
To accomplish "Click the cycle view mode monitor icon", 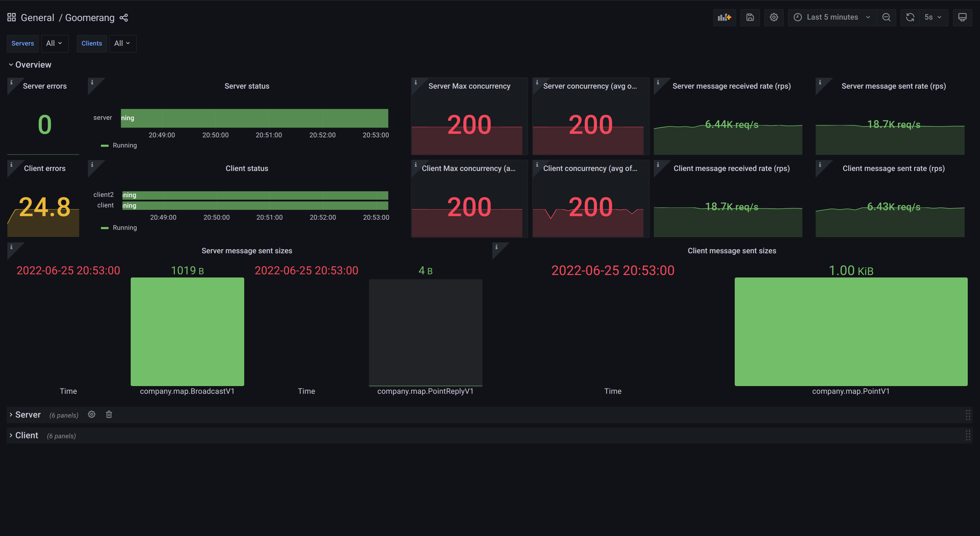I will click(x=962, y=17).
